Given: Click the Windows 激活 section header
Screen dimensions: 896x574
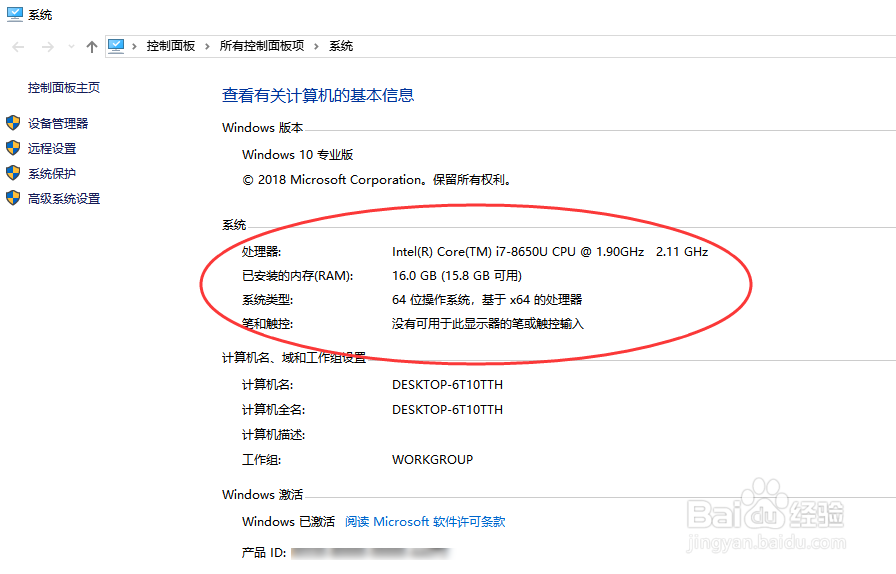Looking at the screenshot, I should (x=262, y=495).
